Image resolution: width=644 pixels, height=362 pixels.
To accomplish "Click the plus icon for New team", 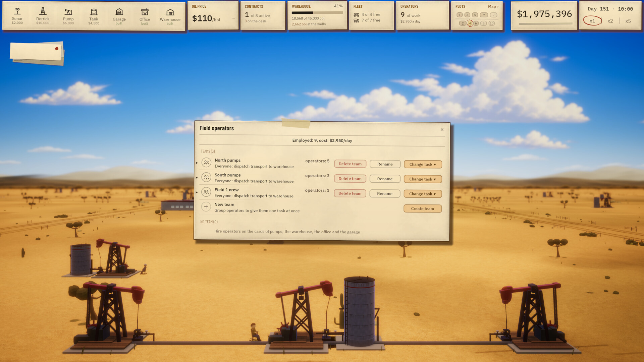I will [206, 207].
